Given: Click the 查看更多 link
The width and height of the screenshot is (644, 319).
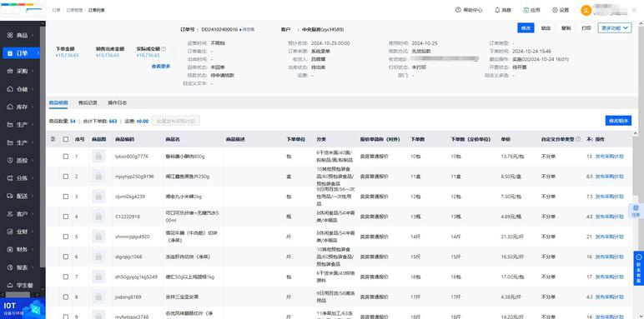Looking at the screenshot, I should click(x=161, y=66).
